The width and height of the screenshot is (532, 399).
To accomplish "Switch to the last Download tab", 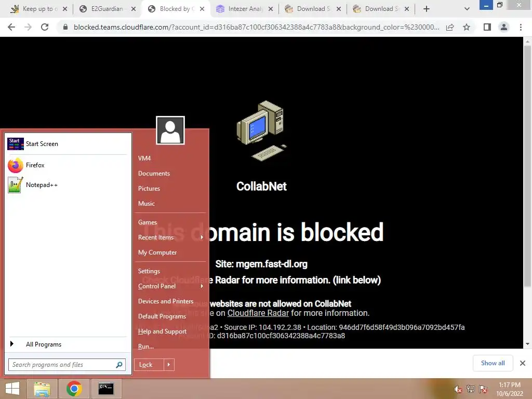I will [x=381, y=9].
